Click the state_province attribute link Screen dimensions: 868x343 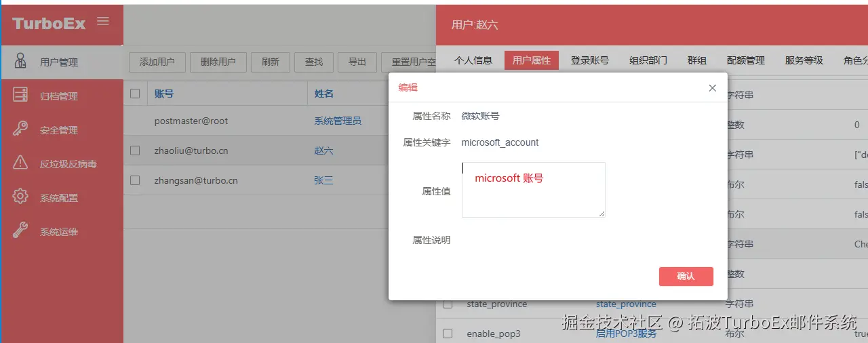626,304
